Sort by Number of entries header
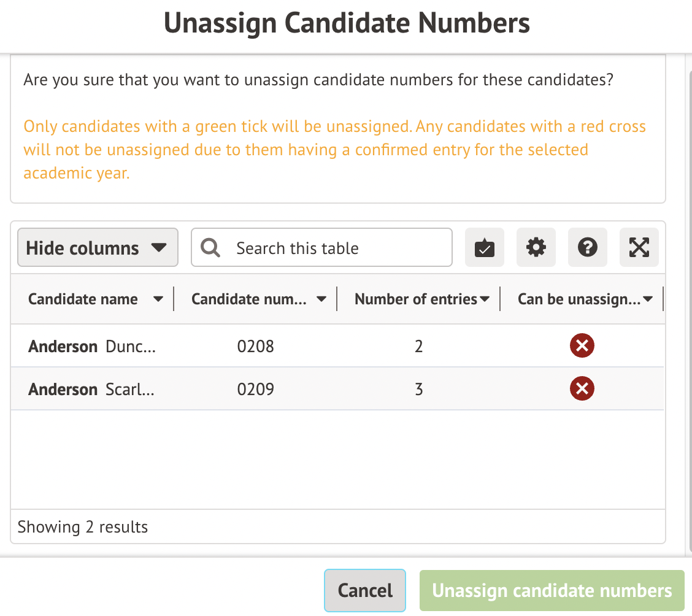Image resolution: width=692 pixels, height=616 pixels. [415, 299]
